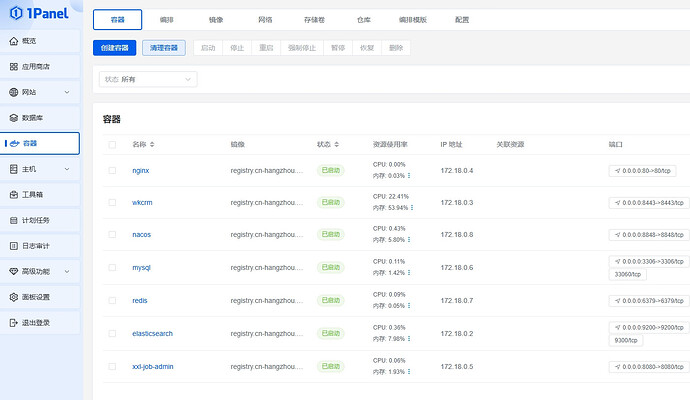Image resolution: width=690 pixels, height=400 pixels.
Task: Switch to the 存储卷 tab
Action: (315, 20)
